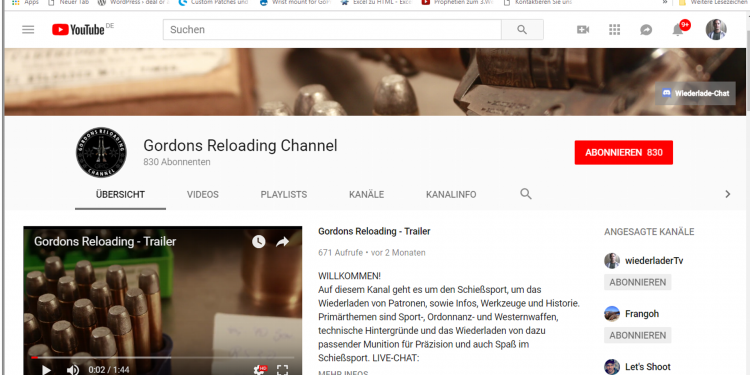750x375 pixels.
Task: Open the Frangoh channel link
Action: point(642,314)
